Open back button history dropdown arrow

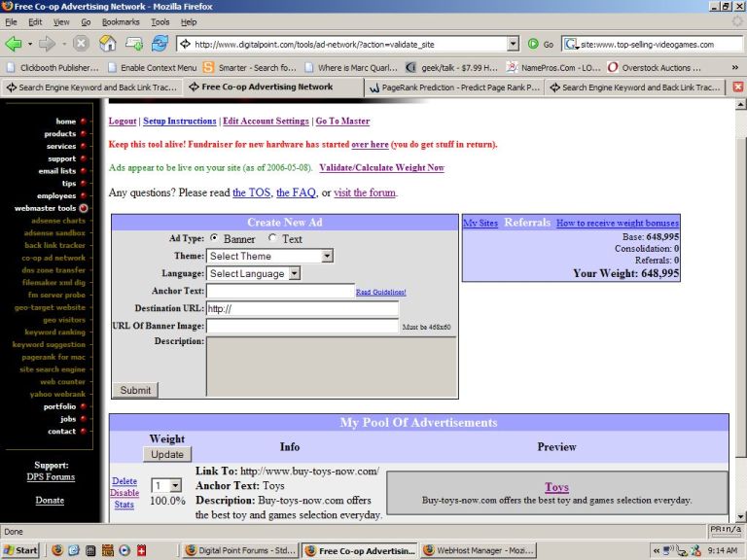pos(29,44)
